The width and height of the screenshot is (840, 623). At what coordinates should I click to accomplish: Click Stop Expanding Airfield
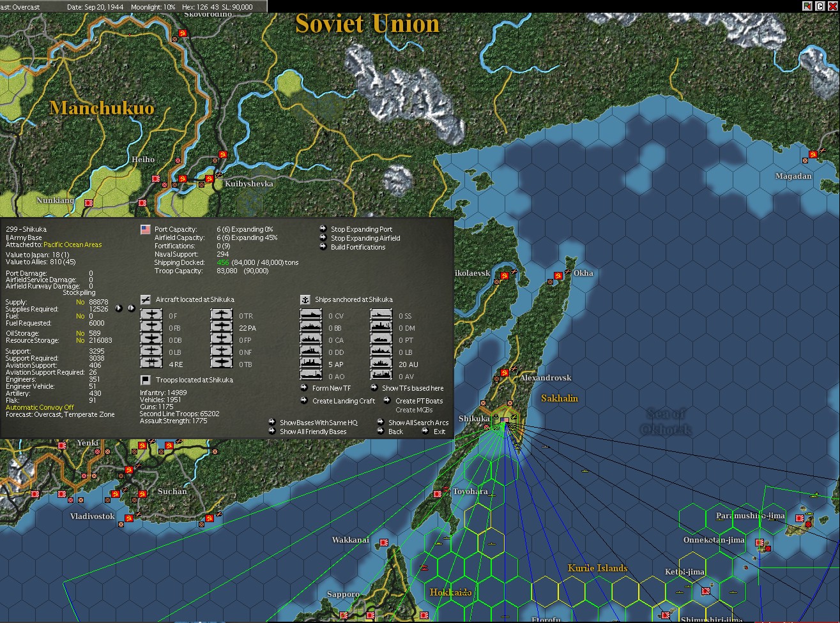coord(365,238)
